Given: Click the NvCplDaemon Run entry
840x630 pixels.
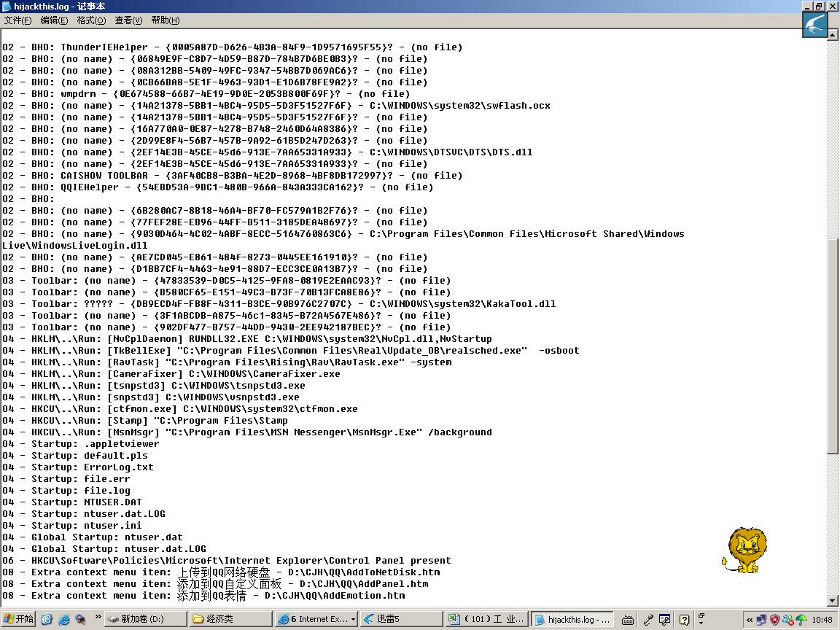Looking at the screenshot, I should [247, 339].
